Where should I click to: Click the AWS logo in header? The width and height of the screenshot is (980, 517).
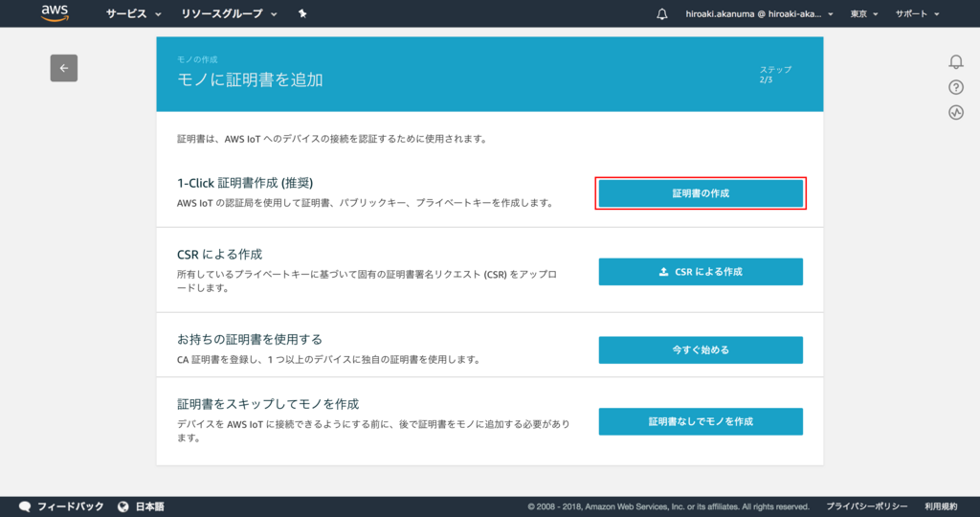coord(55,13)
